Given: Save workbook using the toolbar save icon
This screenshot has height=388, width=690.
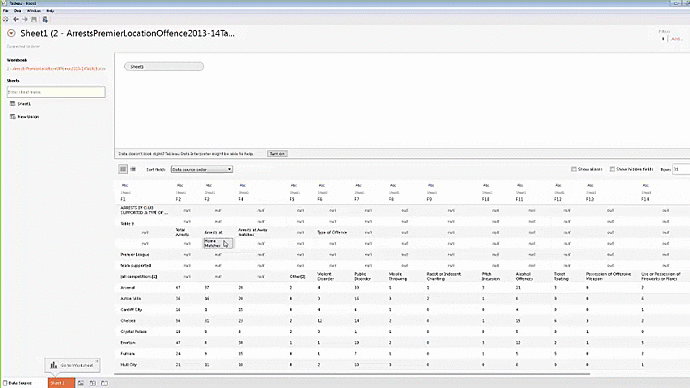Looking at the screenshot, I should (34, 19).
